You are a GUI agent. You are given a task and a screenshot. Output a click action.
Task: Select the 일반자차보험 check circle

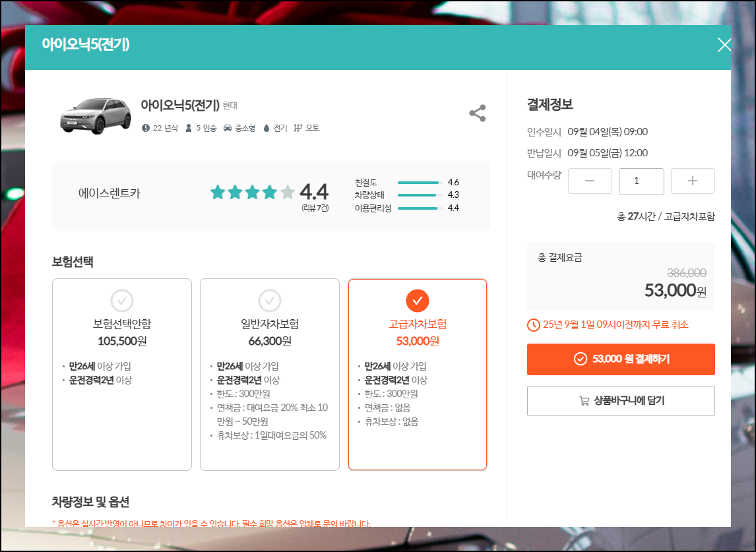(270, 301)
